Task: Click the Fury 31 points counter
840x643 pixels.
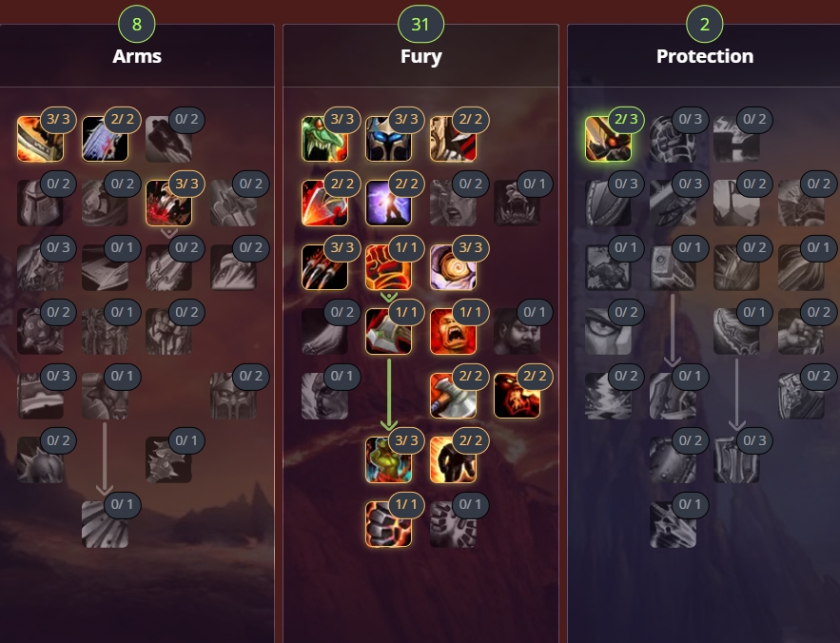Action: [x=420, y=24]
